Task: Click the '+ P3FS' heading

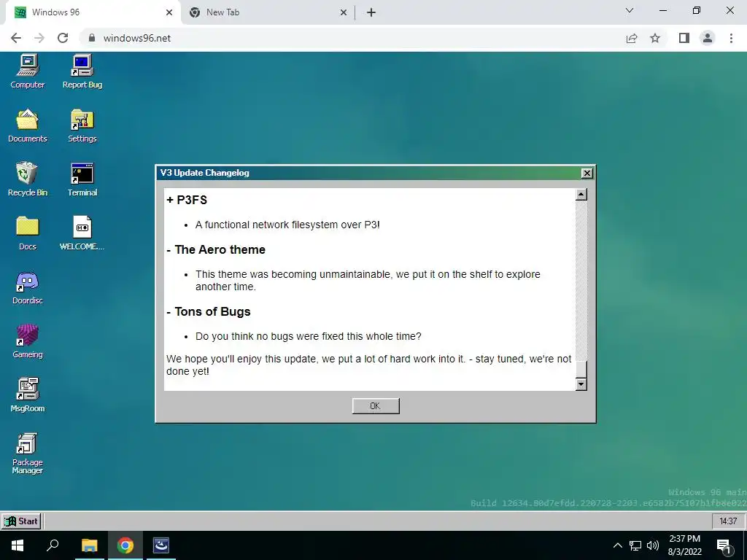Action: [x=187, y=200]
